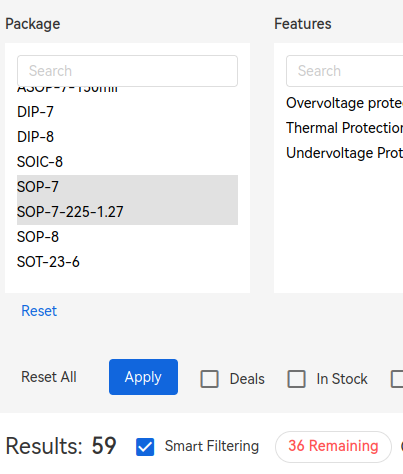Reset the Package filter selection
The image size is (403, 474).
point(39,311)
